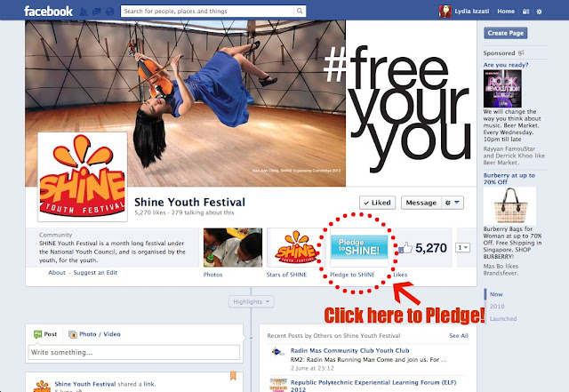Expand the page tabs count dropdown

coord(463,247)
